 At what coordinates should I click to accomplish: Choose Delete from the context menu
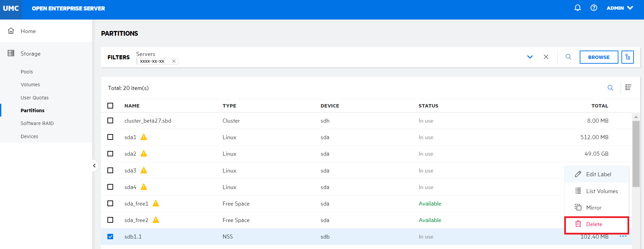click(x=594, y=224)
